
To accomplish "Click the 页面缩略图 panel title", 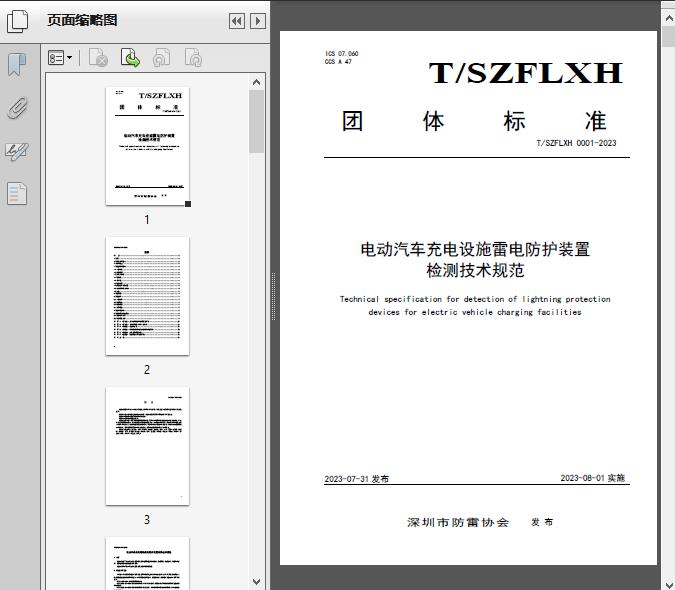I will (x=82, y=20).
